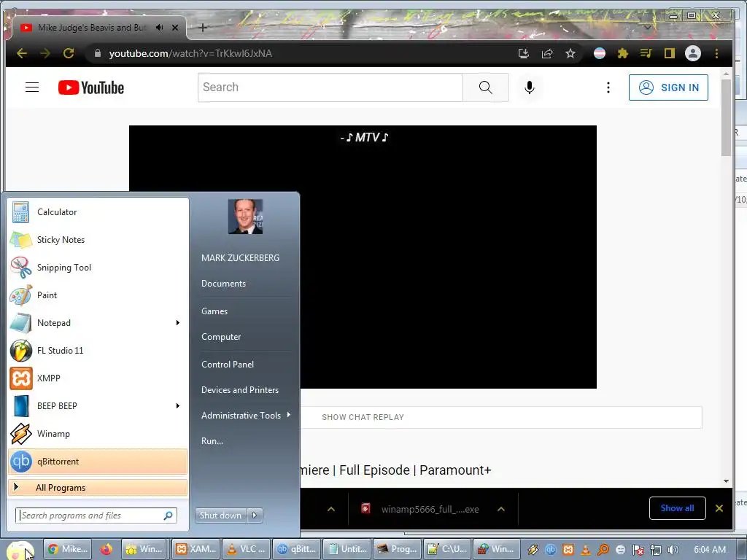The height and width of the screenshot is (560, 747).
Task: Bookmark this tab with the star
Action: click(570, 53)
